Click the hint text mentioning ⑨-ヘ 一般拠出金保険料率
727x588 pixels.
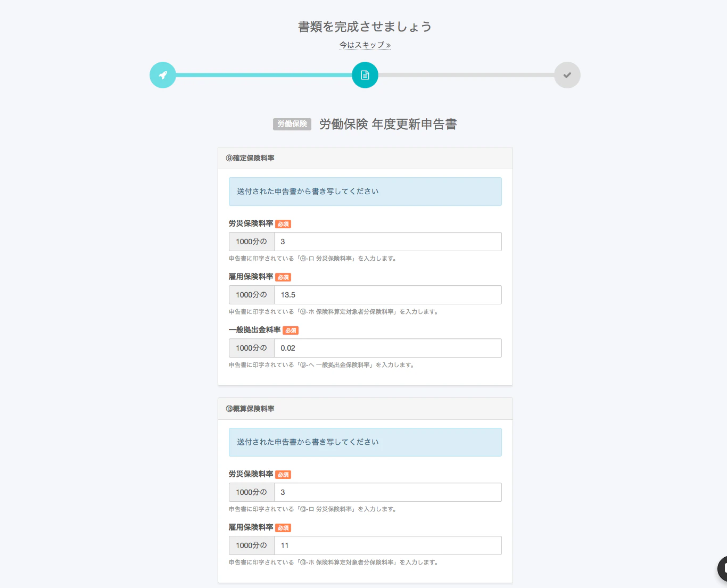(322, 365)
